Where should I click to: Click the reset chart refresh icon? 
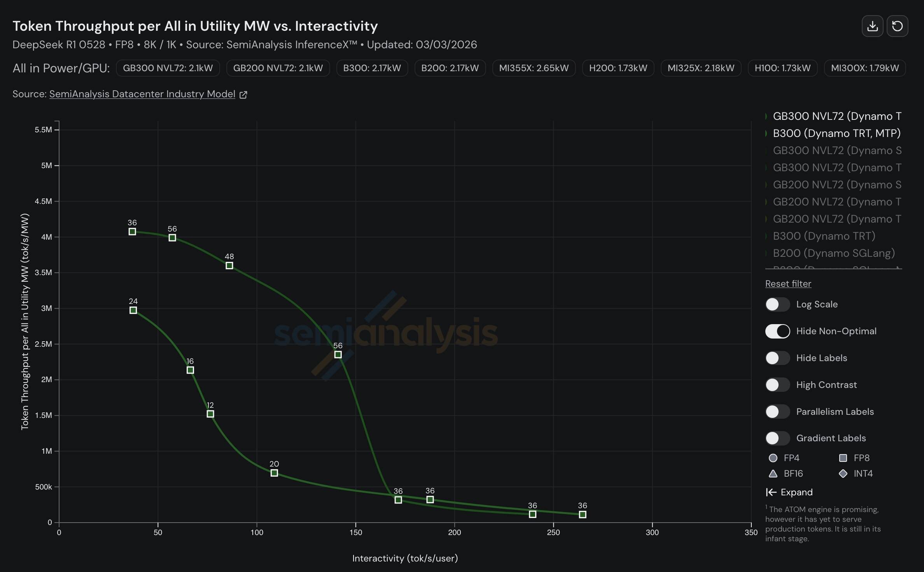(897, 26)
